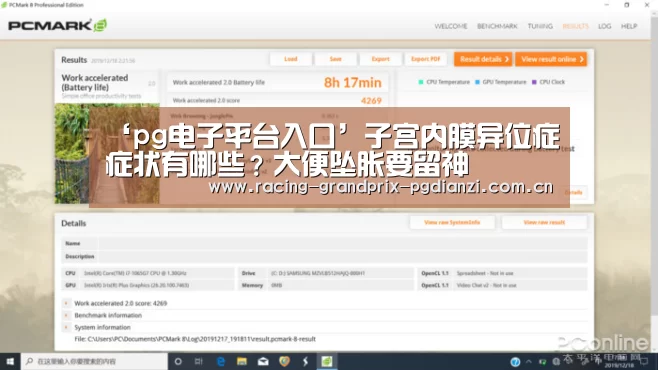Click the Load results button

290,59
